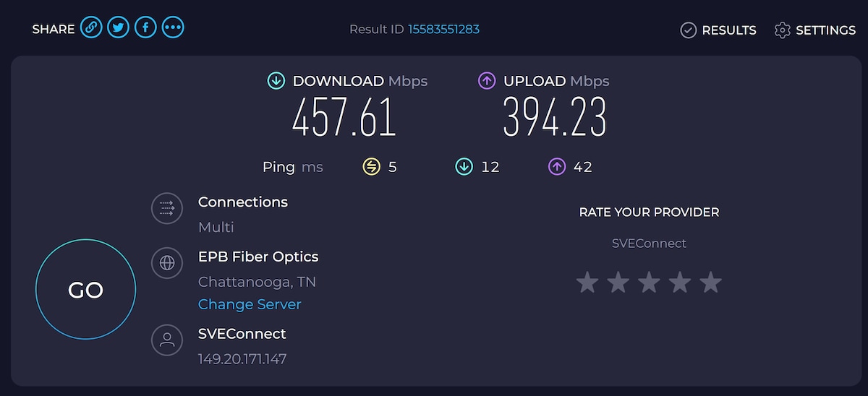The width and height of the screenshot is (868, 396).
Task: Click the user profile provider icon
Action: point(167,340)
